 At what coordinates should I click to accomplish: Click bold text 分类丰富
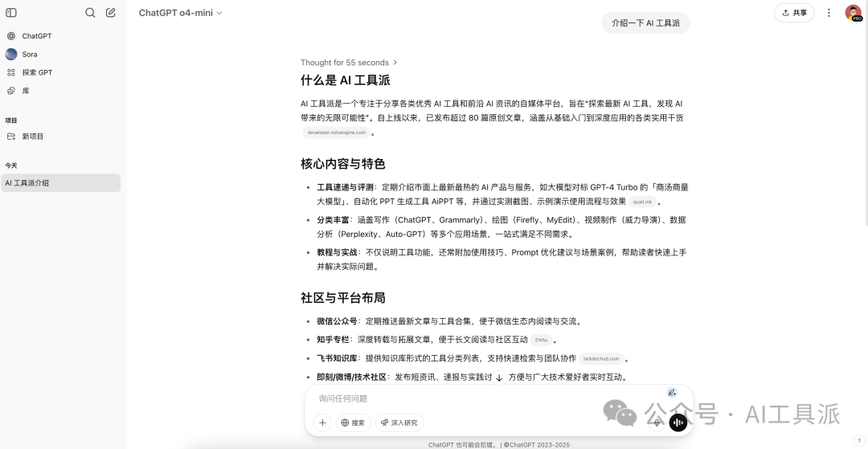pyautogui.click(x=333, y=220)
